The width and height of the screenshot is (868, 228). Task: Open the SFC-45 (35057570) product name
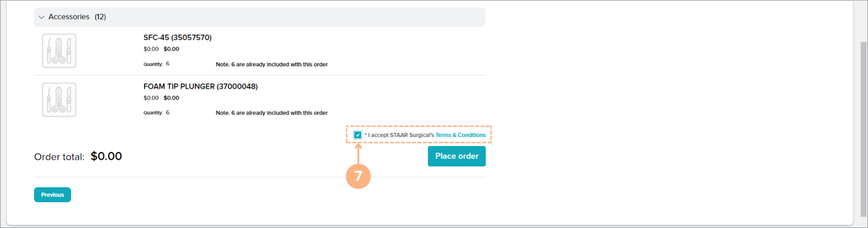coord(177,37)
